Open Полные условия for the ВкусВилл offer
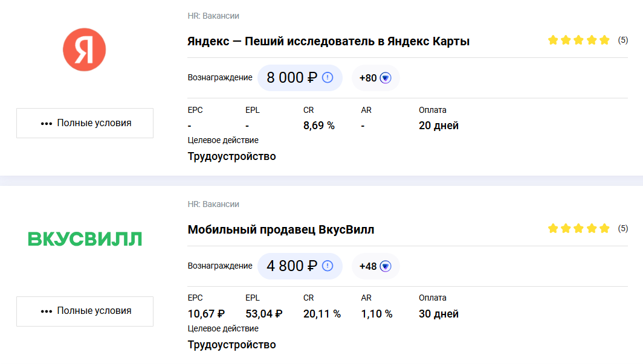This screenshot has width=643, height=364. coord(85,311)
